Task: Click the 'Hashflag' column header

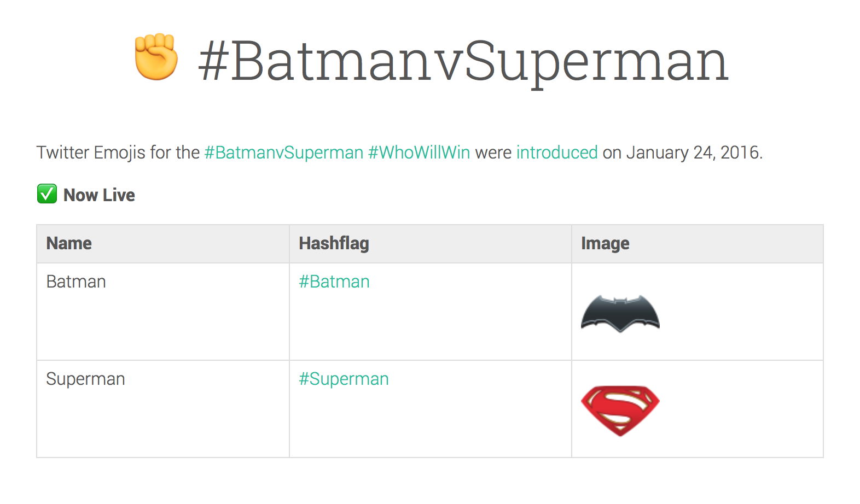Action: [x=334, y=243]
